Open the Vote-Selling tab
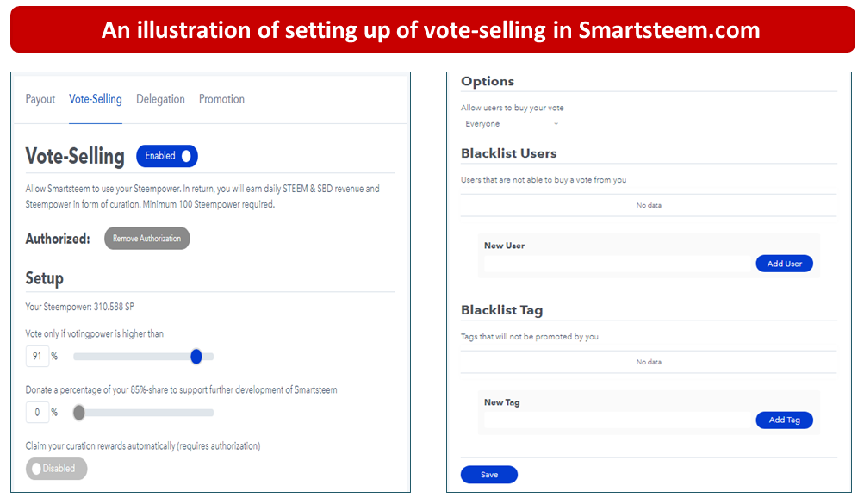The image size is (864, 504). tap(96, 99)
